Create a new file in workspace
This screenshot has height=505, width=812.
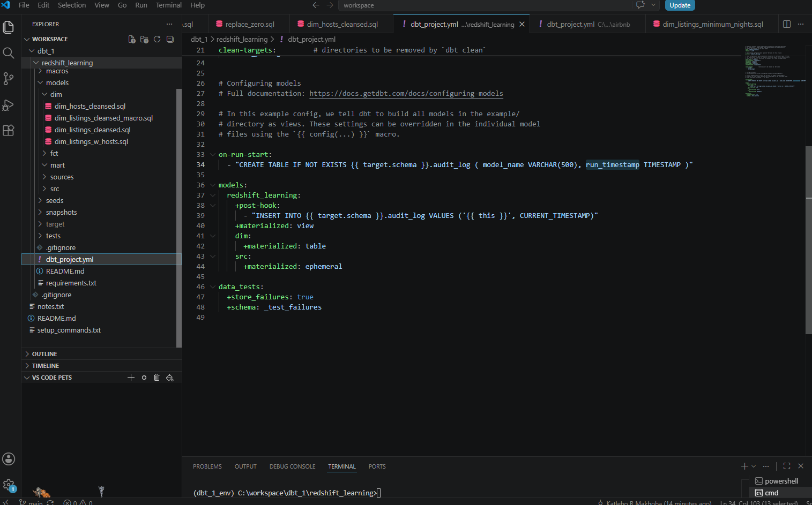point(132,39)
